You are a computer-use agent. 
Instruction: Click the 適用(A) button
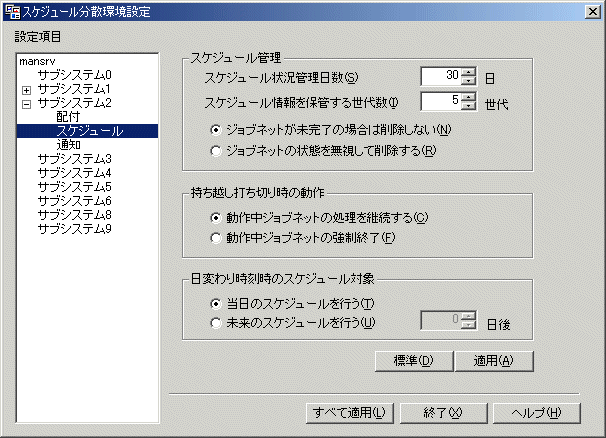pos(494,361)
